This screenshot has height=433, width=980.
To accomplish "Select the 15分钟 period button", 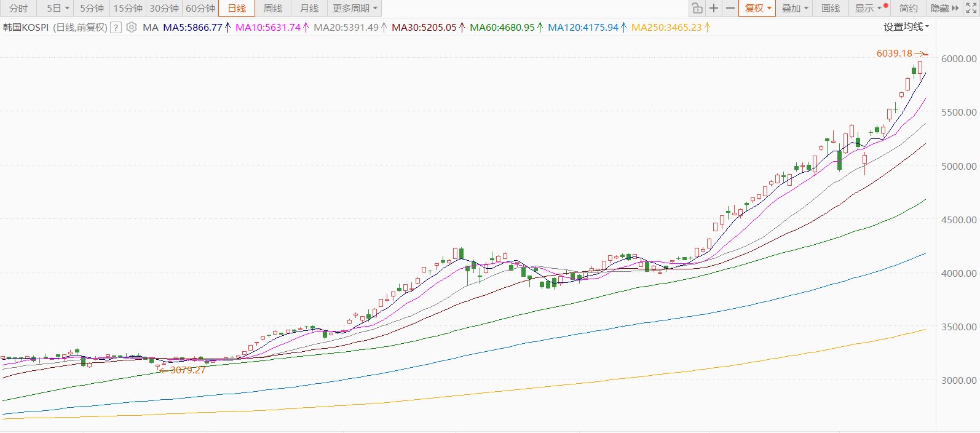I will click(127, 8).
